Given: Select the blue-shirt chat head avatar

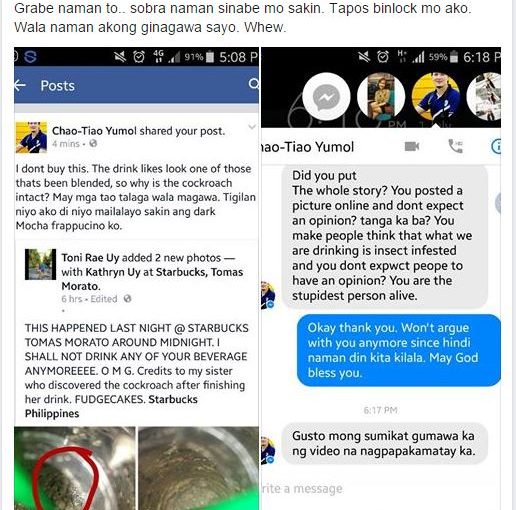Looking at the screenshot, I should [x=436, y=97].
